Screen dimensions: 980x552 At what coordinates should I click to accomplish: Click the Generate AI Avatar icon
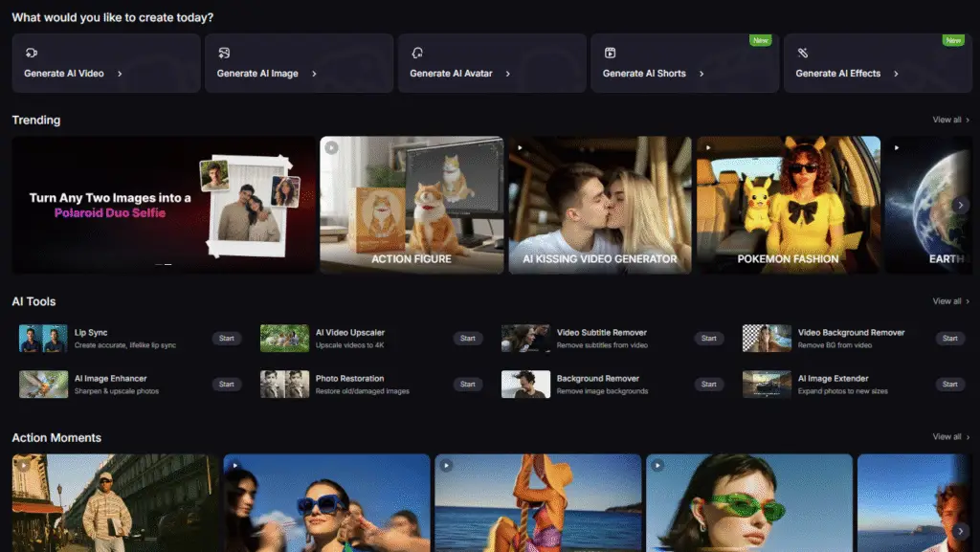417,54
